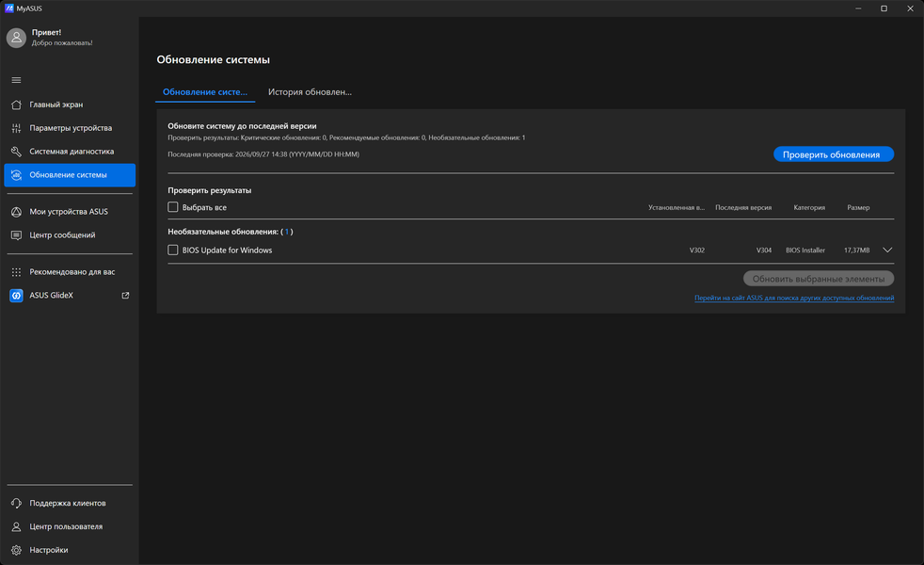The image size is (924, 565).
Task: Click the ASUS devices triangle icon
Action: click(17, 212)
